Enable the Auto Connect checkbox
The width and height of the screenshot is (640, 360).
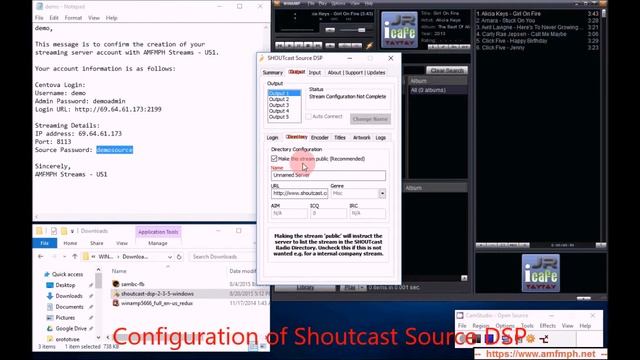click(x=309, y=116)
